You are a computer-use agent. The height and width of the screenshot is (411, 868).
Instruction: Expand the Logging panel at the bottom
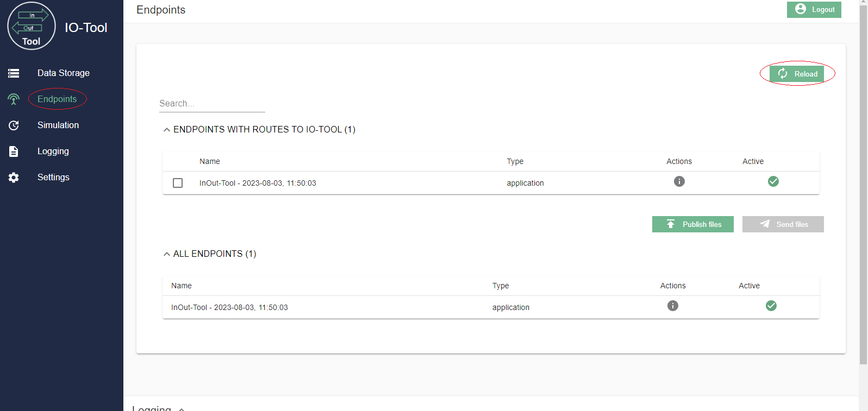click(x=181, y=408)
